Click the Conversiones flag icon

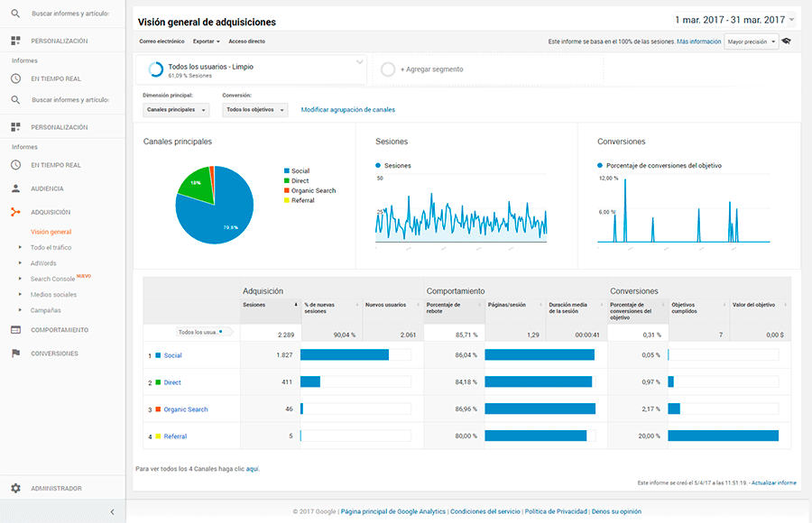[15, 353]
